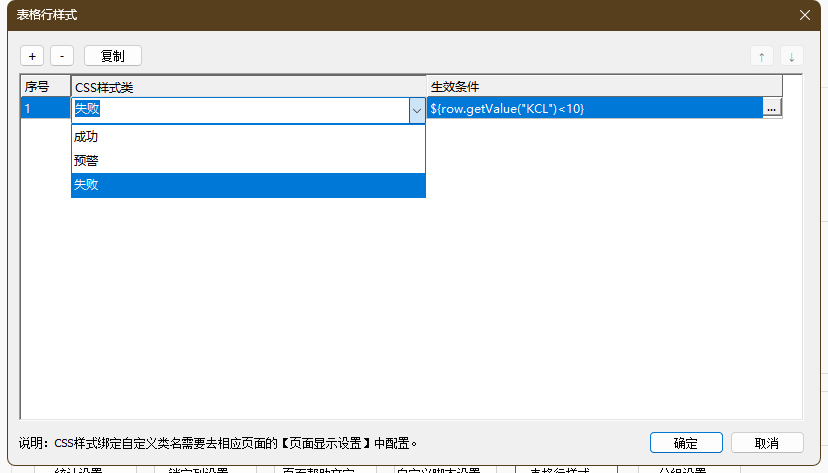Click the minus button to remove row
Image resolution: width=828 pixels, height=473 pixels.
(x=62, y=56)
